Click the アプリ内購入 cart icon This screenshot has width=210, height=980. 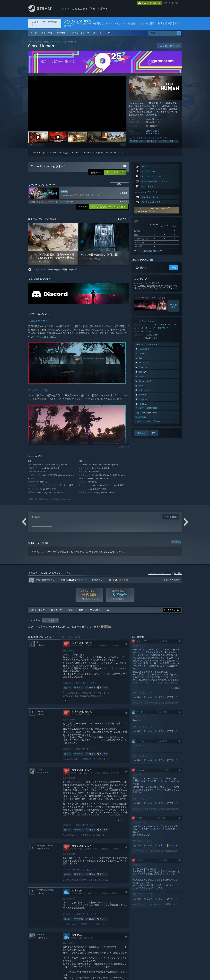pyautogui.click(x=137, y=186)
